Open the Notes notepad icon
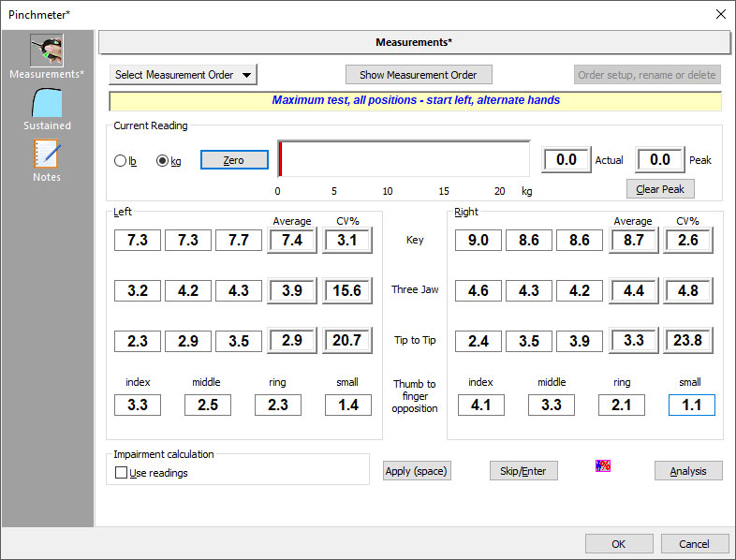Viewport: 736px width, 560px height. tap(47, 155)
